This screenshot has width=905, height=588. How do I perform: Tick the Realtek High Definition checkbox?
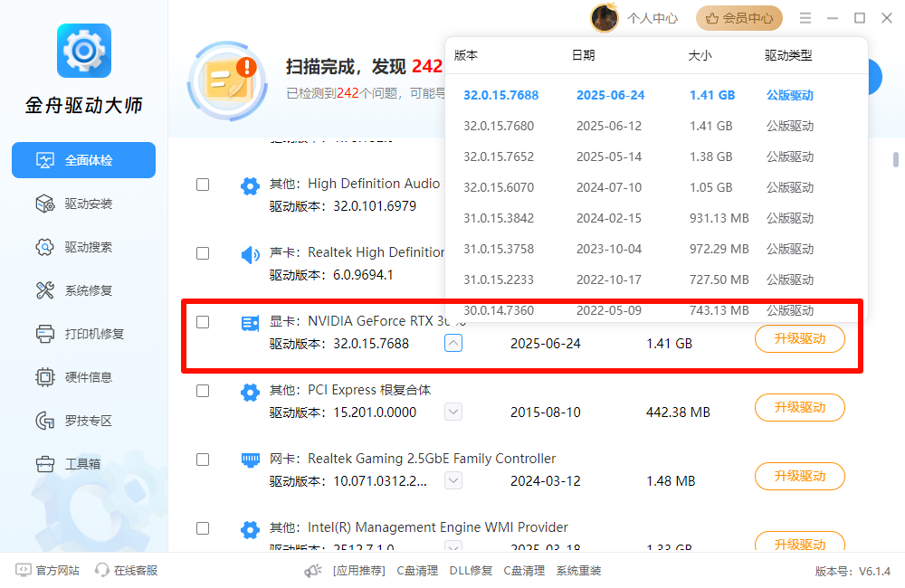[203, 253]
